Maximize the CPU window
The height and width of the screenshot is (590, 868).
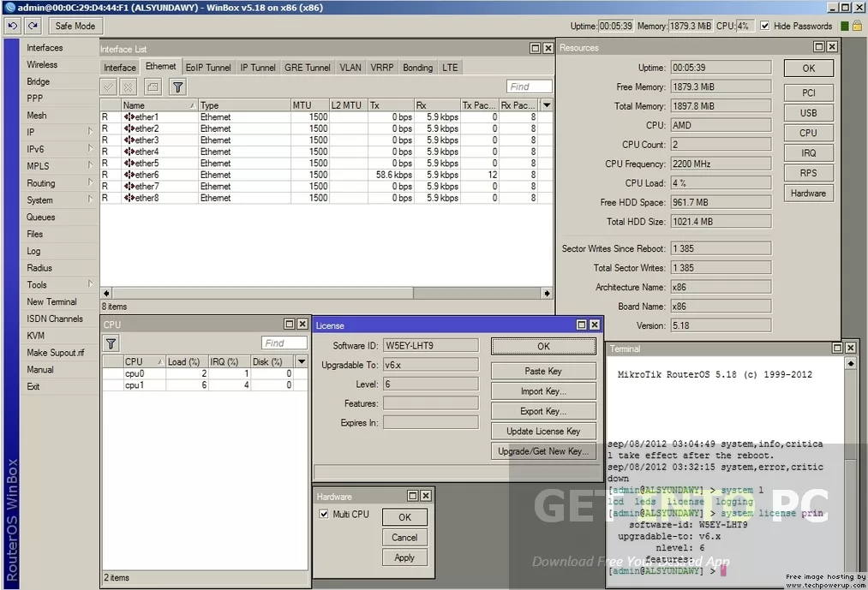(290, 324)
